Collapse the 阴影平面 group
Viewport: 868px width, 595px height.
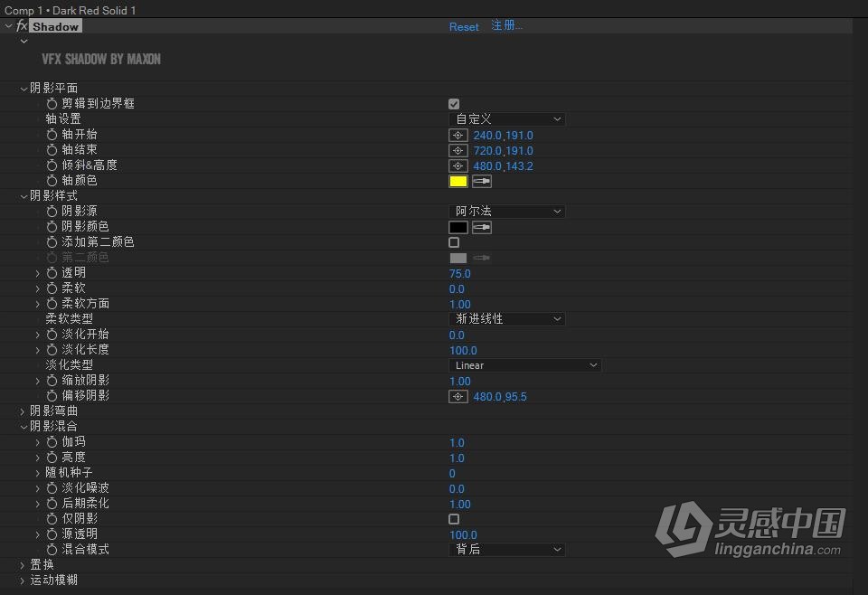pyautogui.click(x=24, y=89)
